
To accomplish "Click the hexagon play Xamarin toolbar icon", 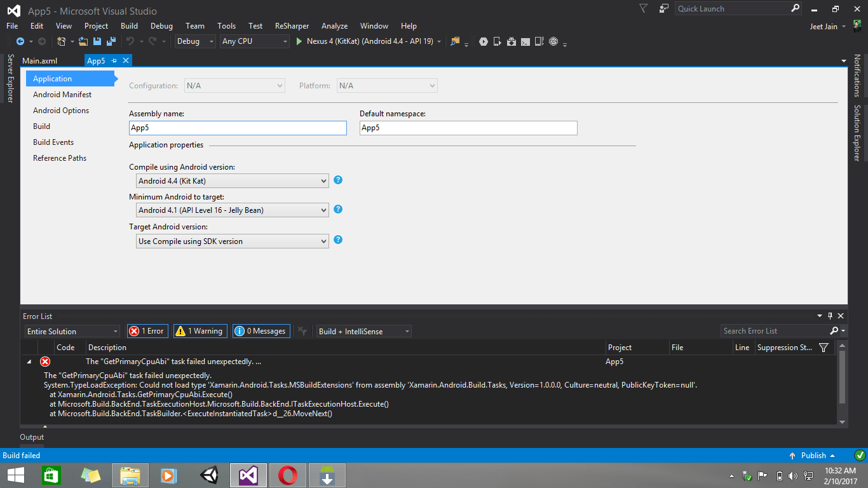I will click(484, 41).
